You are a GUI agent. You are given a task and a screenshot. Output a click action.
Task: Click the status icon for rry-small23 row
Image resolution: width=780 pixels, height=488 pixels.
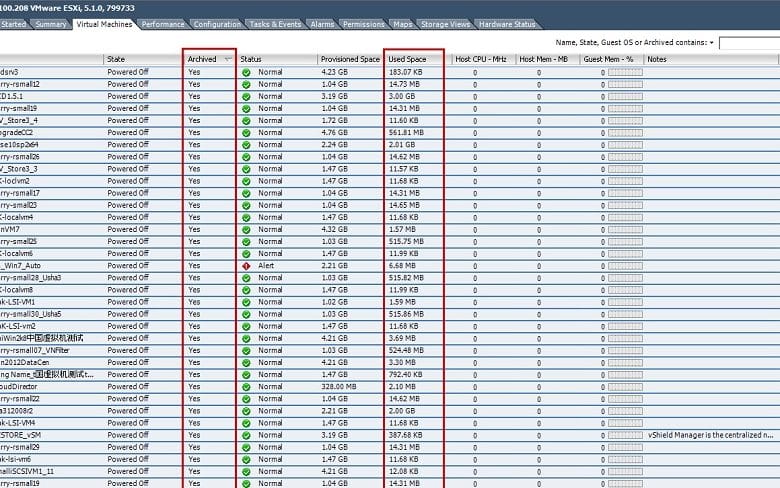pyautogui.click(x=246, y=205)
